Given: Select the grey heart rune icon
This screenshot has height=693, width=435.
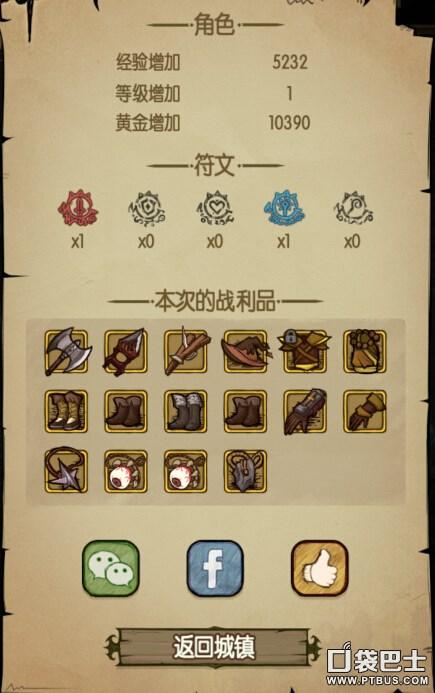Looking at the screenshot, I should point(215,208).
